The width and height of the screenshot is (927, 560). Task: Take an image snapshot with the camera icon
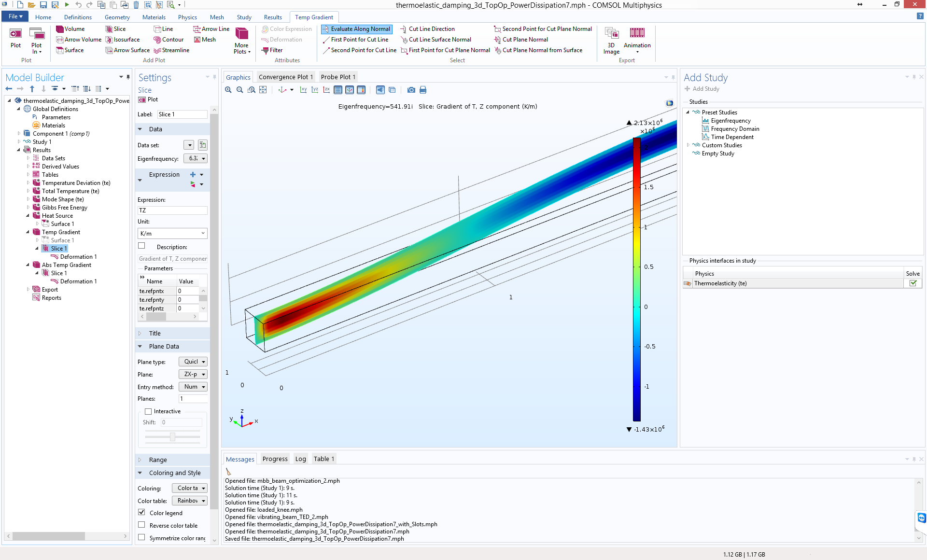[411, 90]
